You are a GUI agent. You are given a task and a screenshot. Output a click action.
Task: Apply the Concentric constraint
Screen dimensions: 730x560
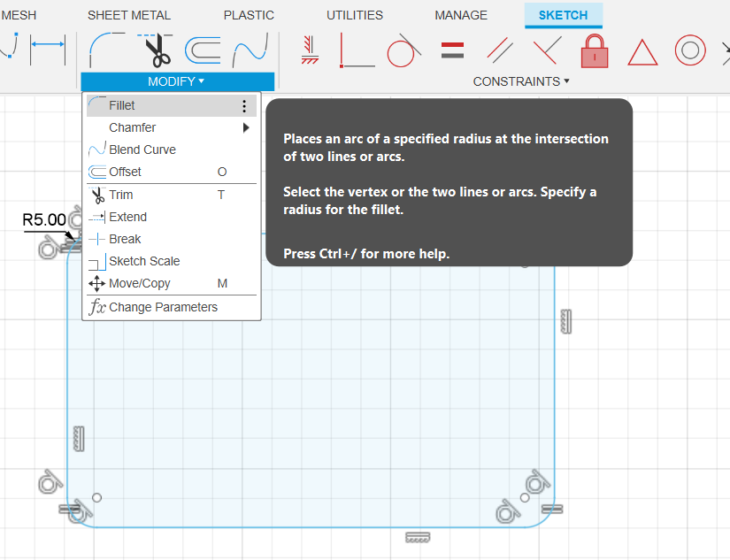(x=690, y=50)
